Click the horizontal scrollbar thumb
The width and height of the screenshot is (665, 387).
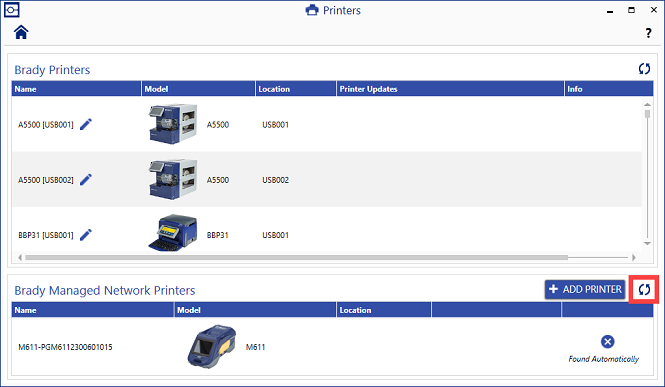tap(296, 257)
